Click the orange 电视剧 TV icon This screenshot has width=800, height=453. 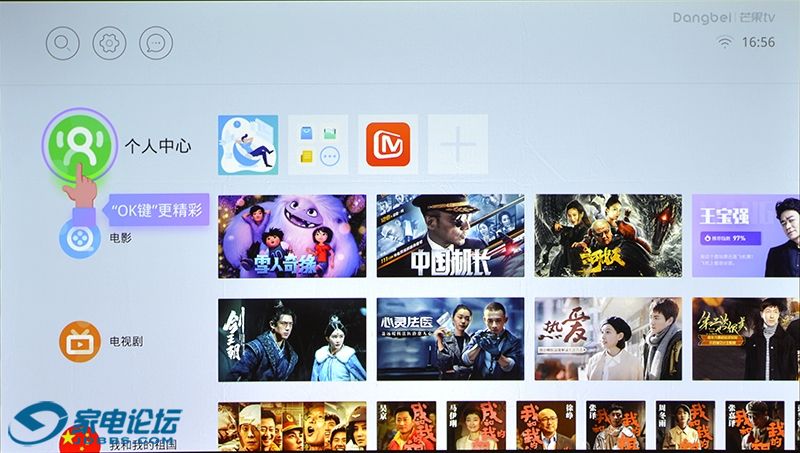[x=80, y=341]
